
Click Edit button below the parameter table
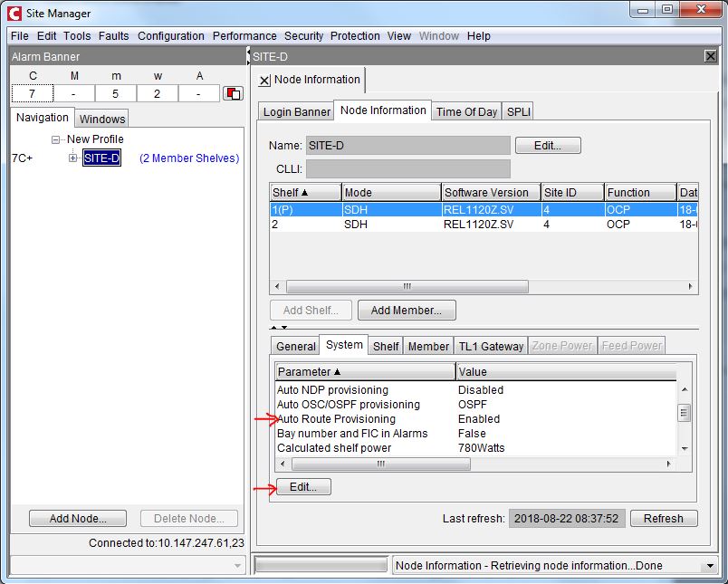[x=303, y=487]
